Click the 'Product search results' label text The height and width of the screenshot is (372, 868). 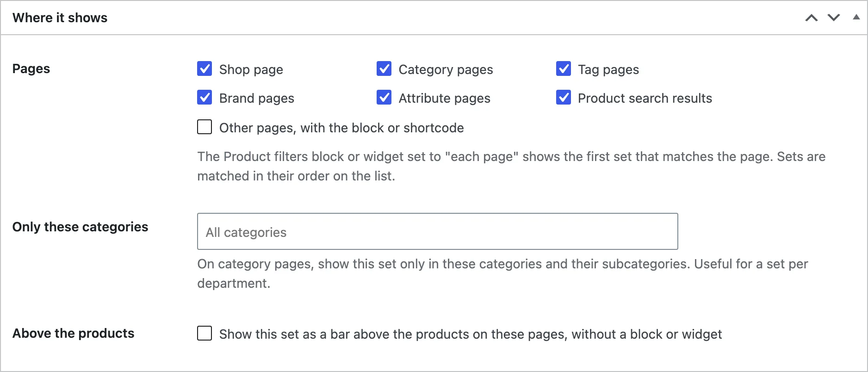coord(645,98)
